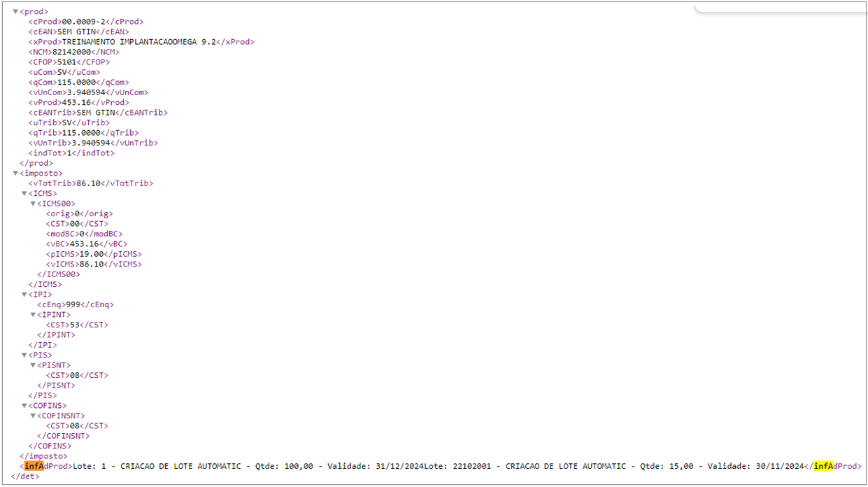
Task: Click the <modBC>0 line
Action: [84, 234]
